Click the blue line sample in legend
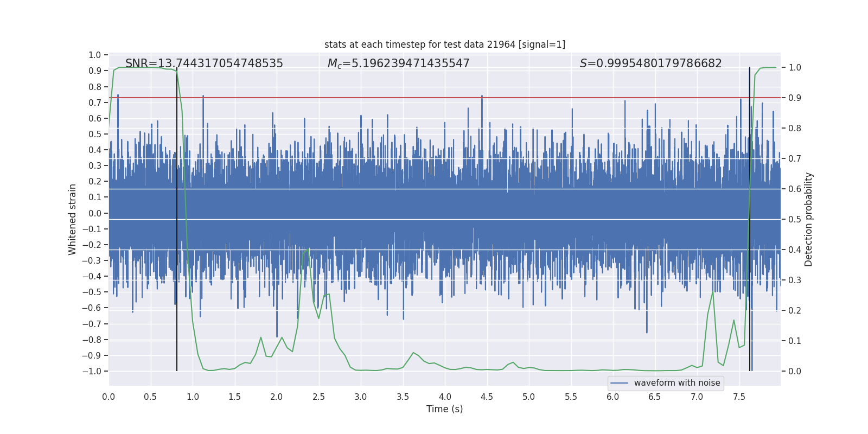The image size is (868, 434). pos(619,383)
